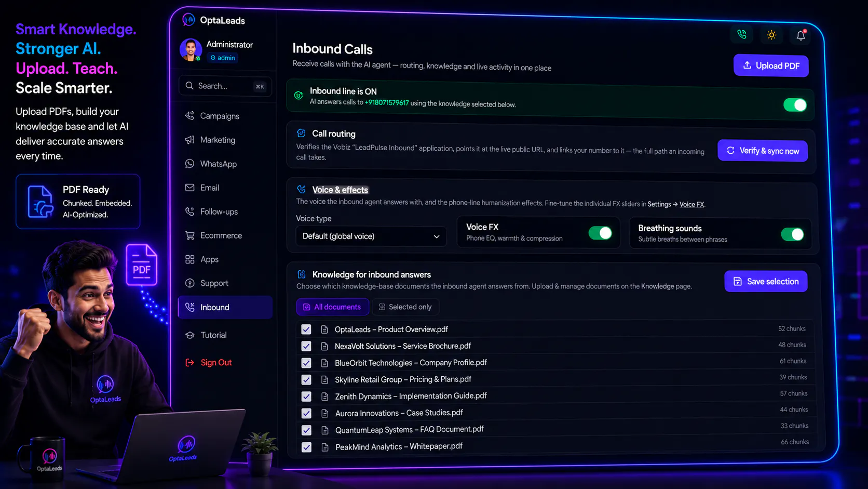The image size is (868, 489).
Task: Switch to the Selected only tab
Action: (x=405, y=307)
